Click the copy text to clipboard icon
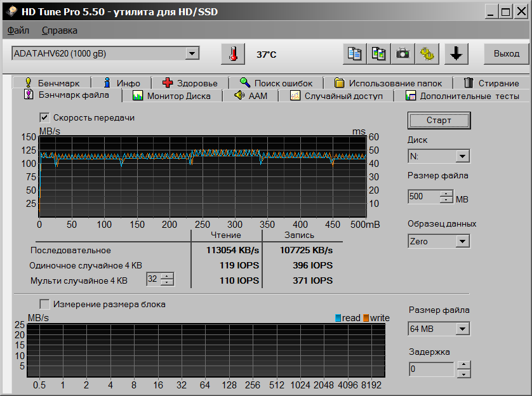532x396 pixels. [x=355, y=54]
